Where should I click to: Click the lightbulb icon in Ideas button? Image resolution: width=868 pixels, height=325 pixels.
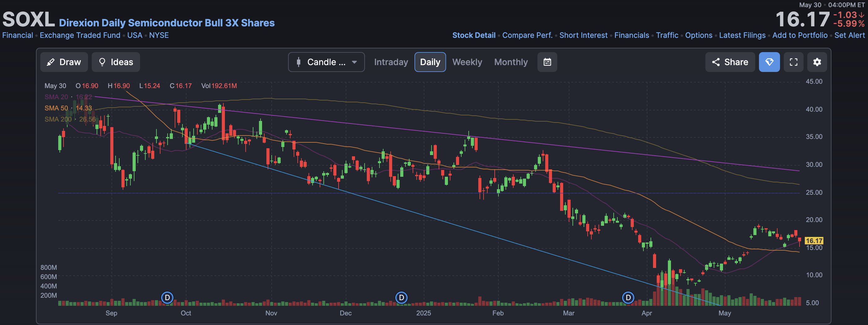pyautogui.click(x=102, y=62)
